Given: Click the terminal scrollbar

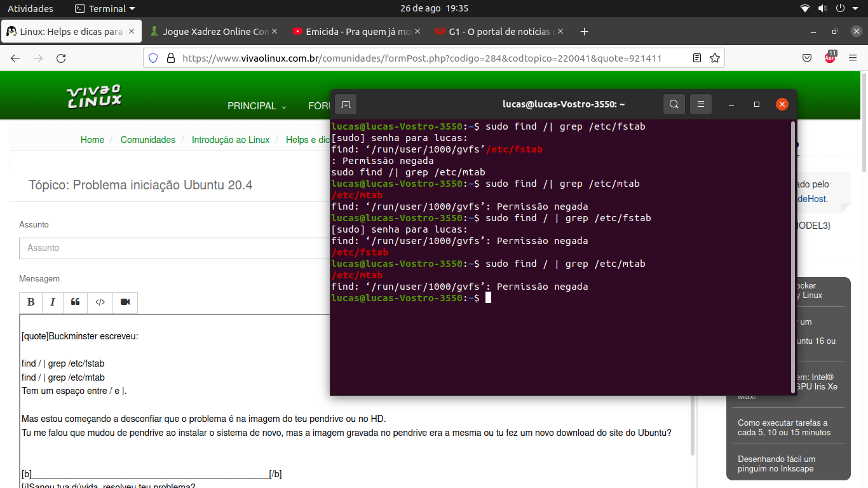Looking at the screenshot, I should click(x=792, y=257).
